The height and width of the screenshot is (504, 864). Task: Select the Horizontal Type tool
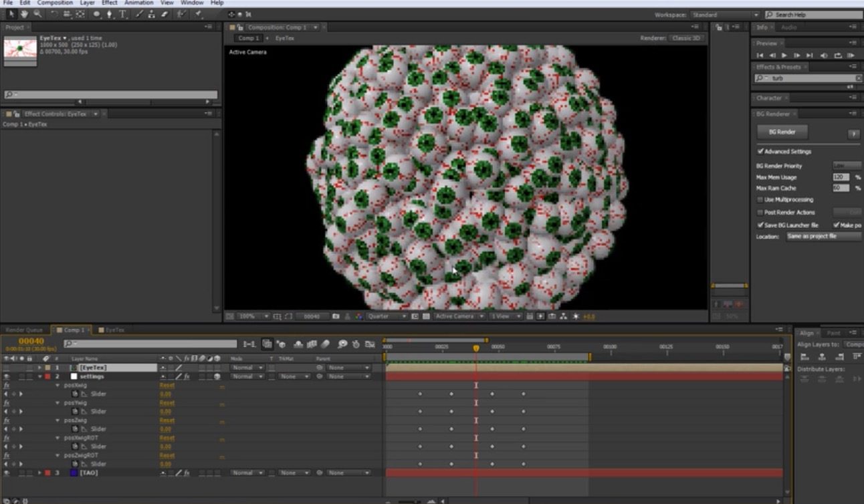[x=123, y=14]
